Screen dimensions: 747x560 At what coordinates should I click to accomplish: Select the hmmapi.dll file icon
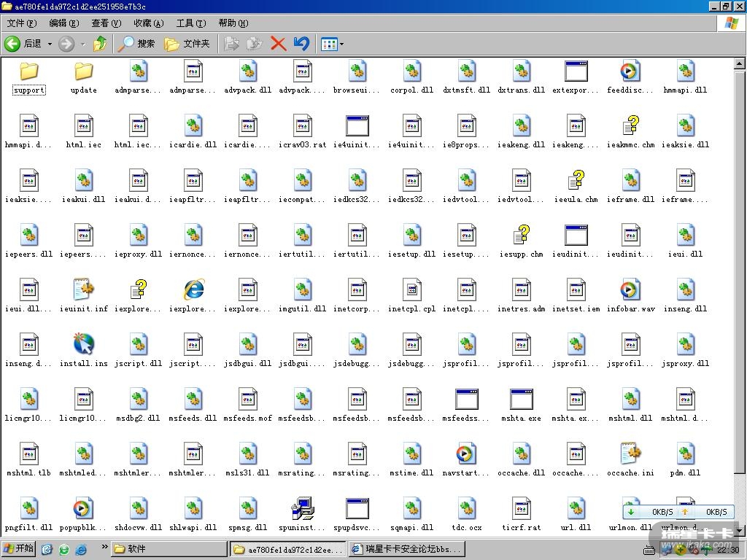686,71
